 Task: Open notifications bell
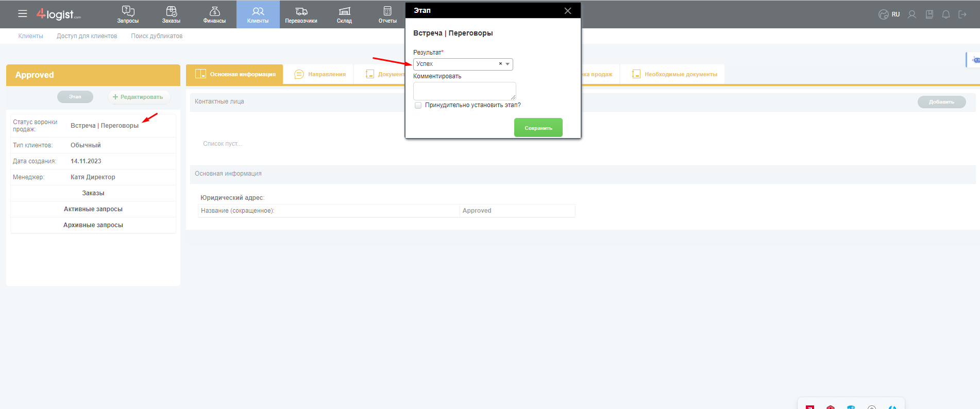946,14
